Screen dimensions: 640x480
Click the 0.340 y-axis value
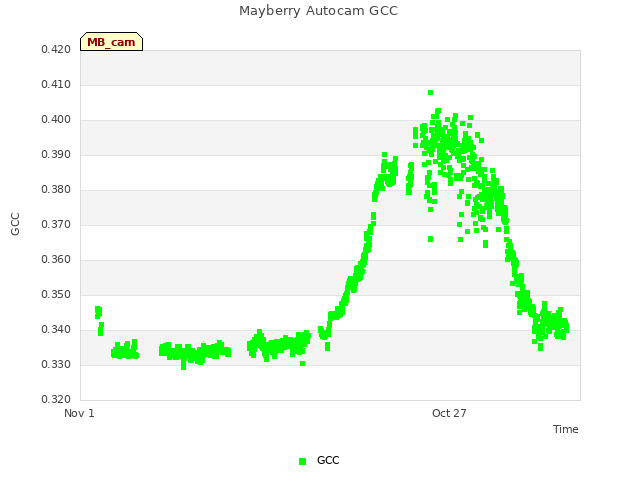[x=56, y=330]
